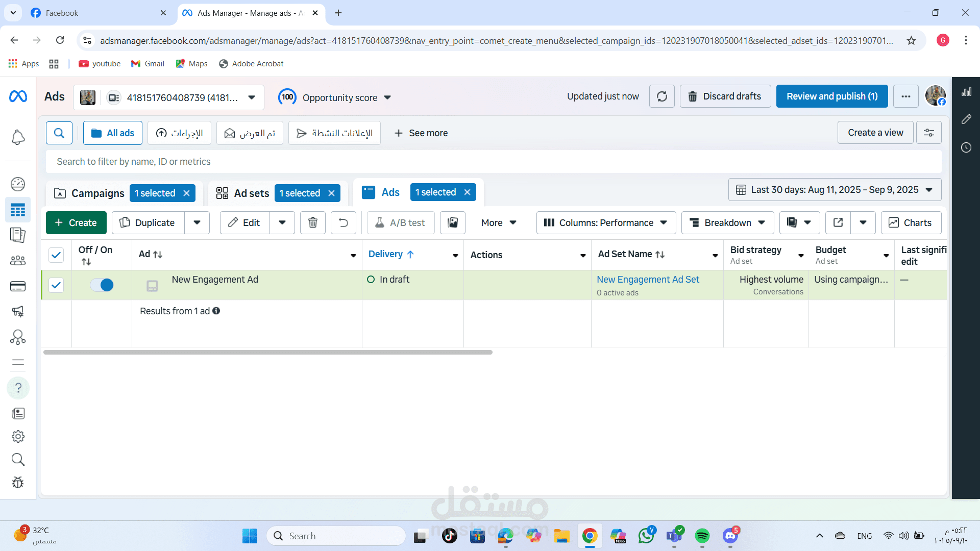Uncheck the New Engagement Ad row checkbox
The width and height of the screenshot is (980, 551).
pos(56,285)
